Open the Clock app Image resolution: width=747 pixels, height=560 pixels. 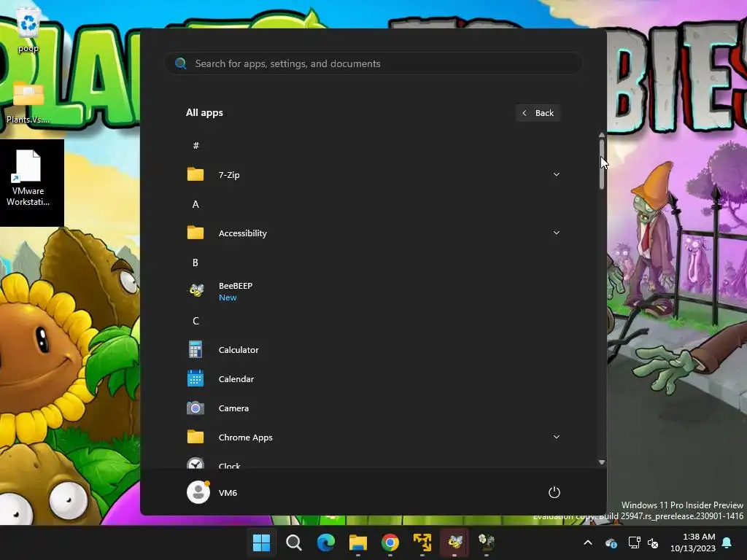(x=373, y=463)
